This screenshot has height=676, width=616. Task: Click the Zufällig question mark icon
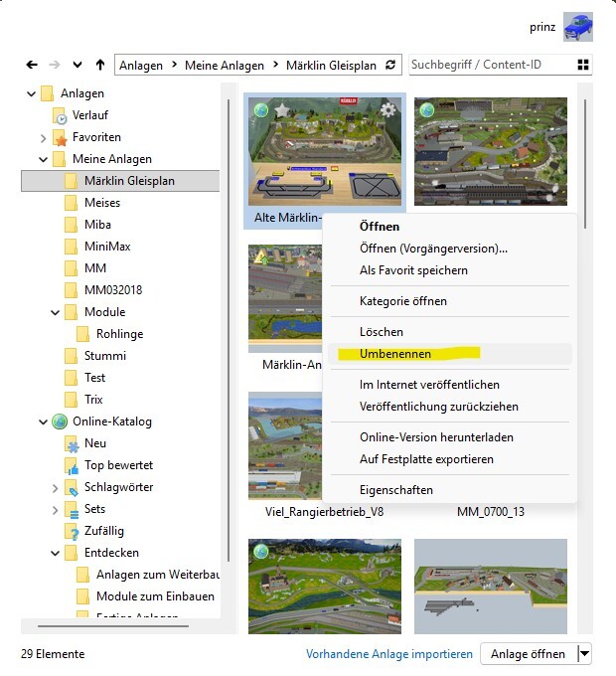pyautogui.click(x=72, y=532)
